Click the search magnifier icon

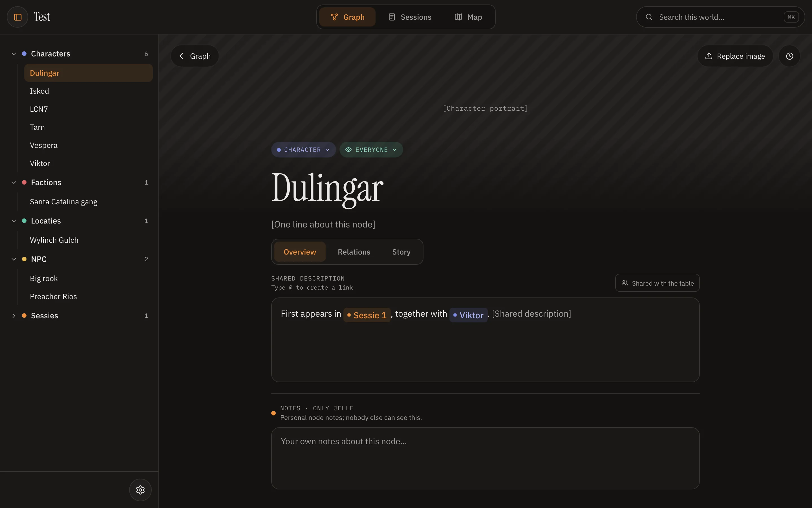(649, 17)
